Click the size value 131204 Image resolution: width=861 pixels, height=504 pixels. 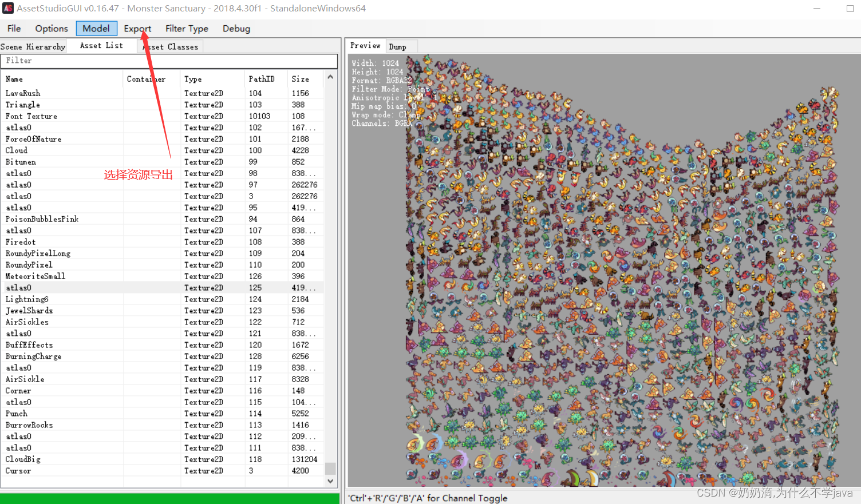point(304,459)
